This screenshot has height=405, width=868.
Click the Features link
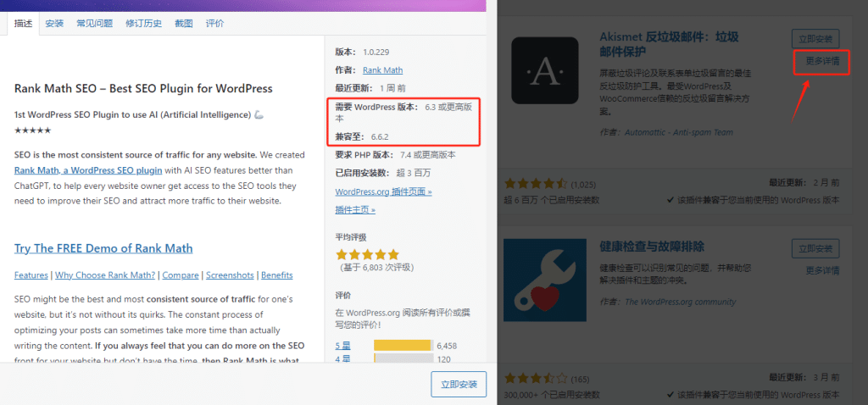tap(31, 275)
